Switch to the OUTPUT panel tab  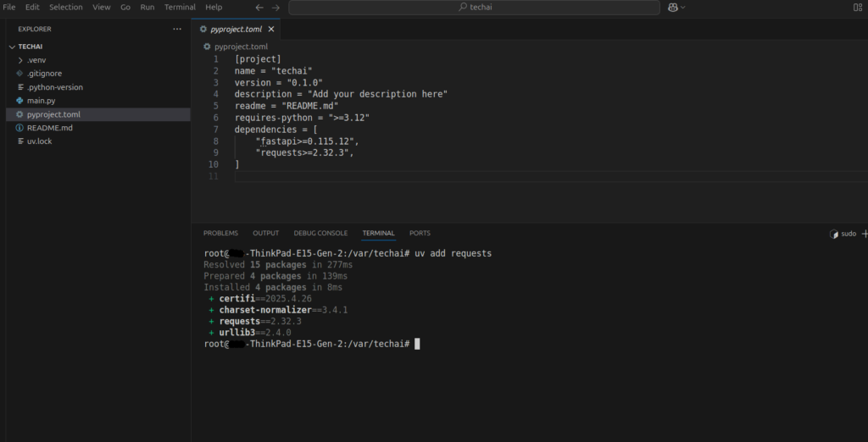265,234
